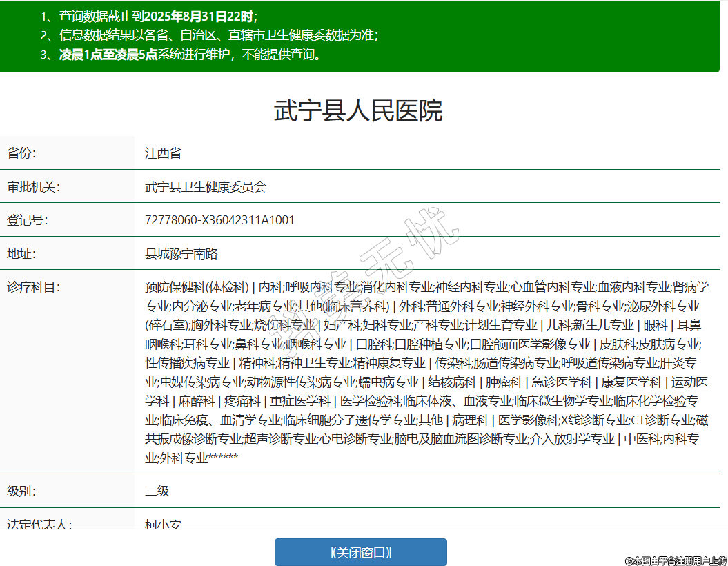Select the address 县城豫宁南路
The width and height of the screenshot is (728, 566).
181,254
